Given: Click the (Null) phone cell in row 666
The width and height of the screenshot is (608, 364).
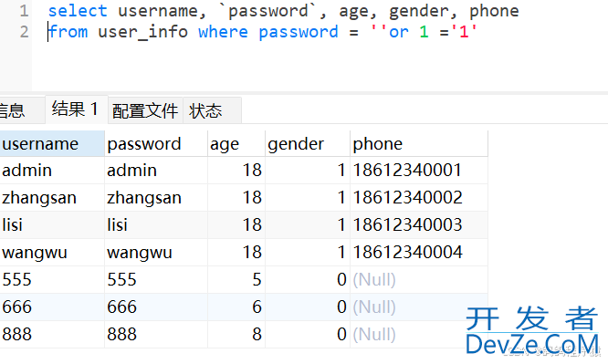Looking at the screenshot, I should [419, 307].
